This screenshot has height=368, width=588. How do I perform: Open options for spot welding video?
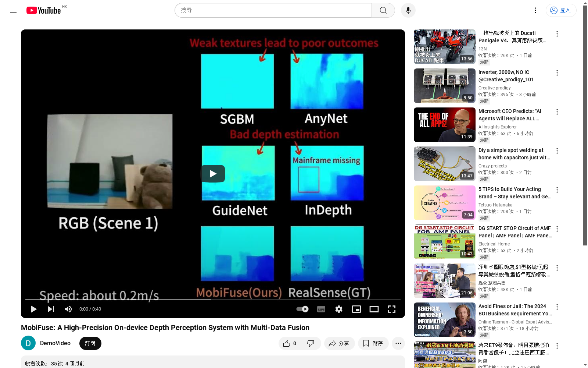tap(557, 151)
